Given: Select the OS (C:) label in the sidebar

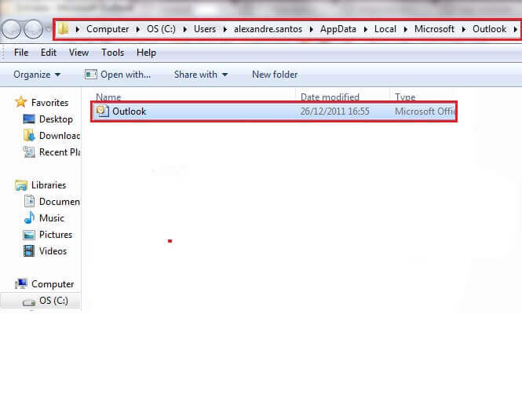Looking at the screenshot, I should [x=53, y=301].
